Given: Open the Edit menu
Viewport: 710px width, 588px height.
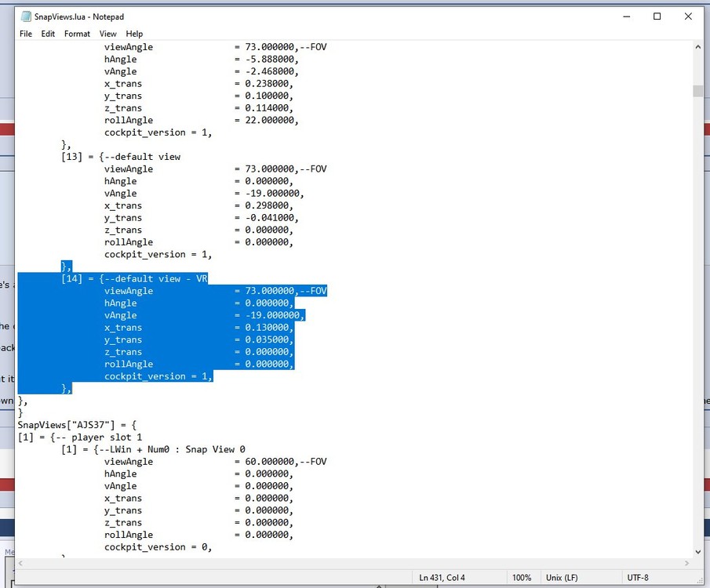Looking at the screenshot, I should pos(48,34).
